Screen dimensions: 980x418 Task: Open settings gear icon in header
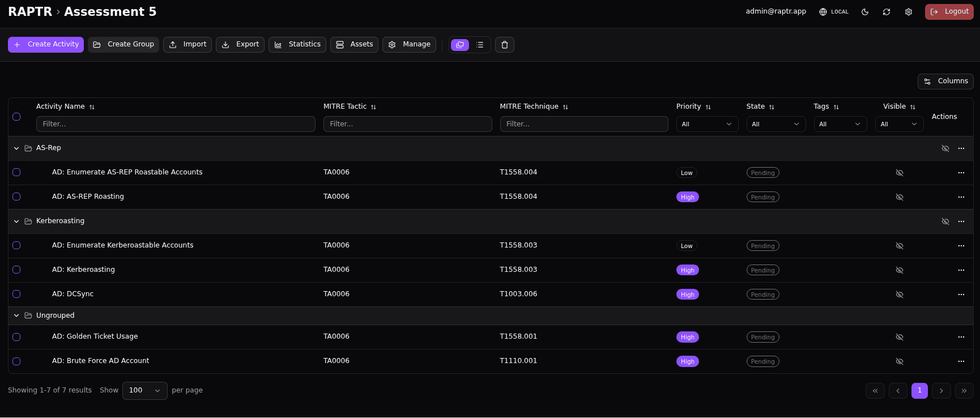pyautogui.click(x=909, y=12)
